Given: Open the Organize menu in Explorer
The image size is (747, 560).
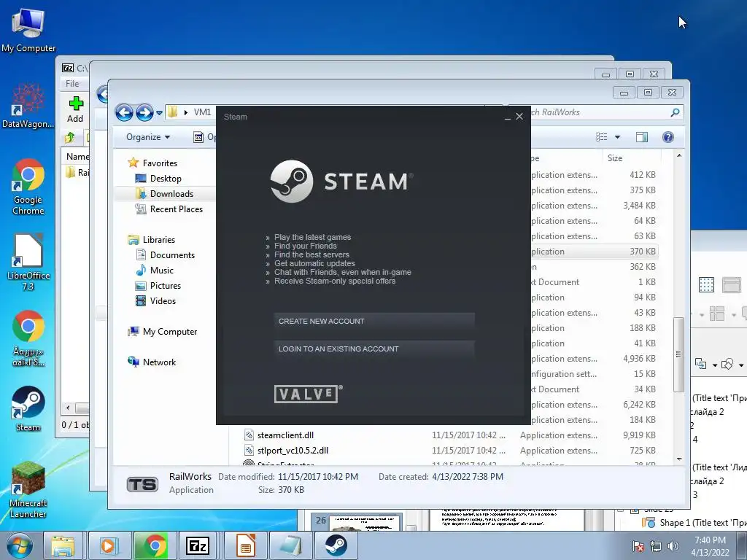Looking at the screenshot, I should click(x=147, y=137).
